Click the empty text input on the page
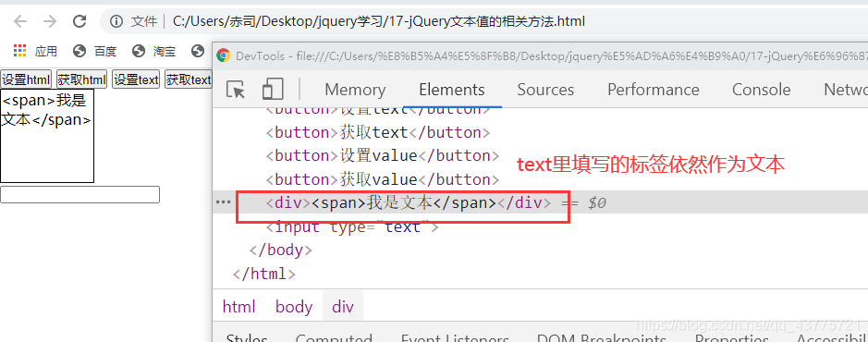The width and height of the screenshot is (868, 342). coord(79,195)
